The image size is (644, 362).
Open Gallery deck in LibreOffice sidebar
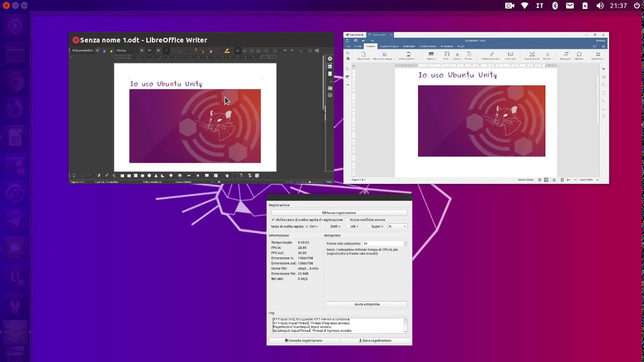pyautogui.click(x=330, y=88)
